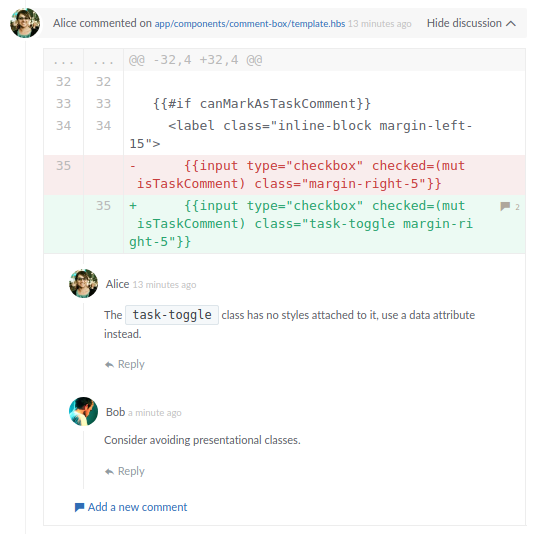Click the flag icon next to Add a new comment

79,507
